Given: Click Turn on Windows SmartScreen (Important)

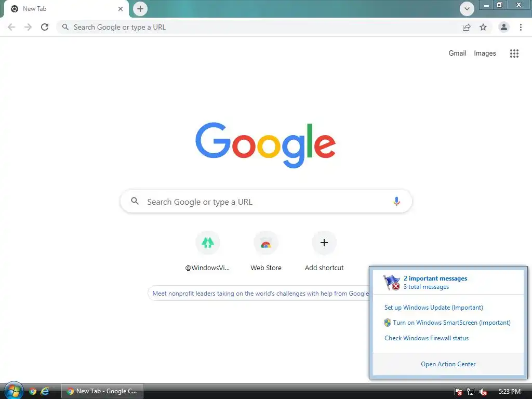Looking at the screenshot, I should (451, 323).
